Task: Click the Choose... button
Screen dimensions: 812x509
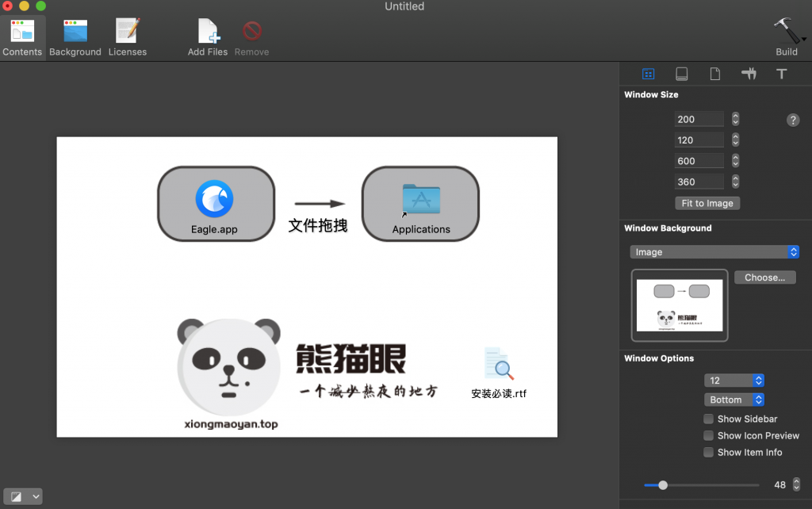Action: [x=765, y=277]
